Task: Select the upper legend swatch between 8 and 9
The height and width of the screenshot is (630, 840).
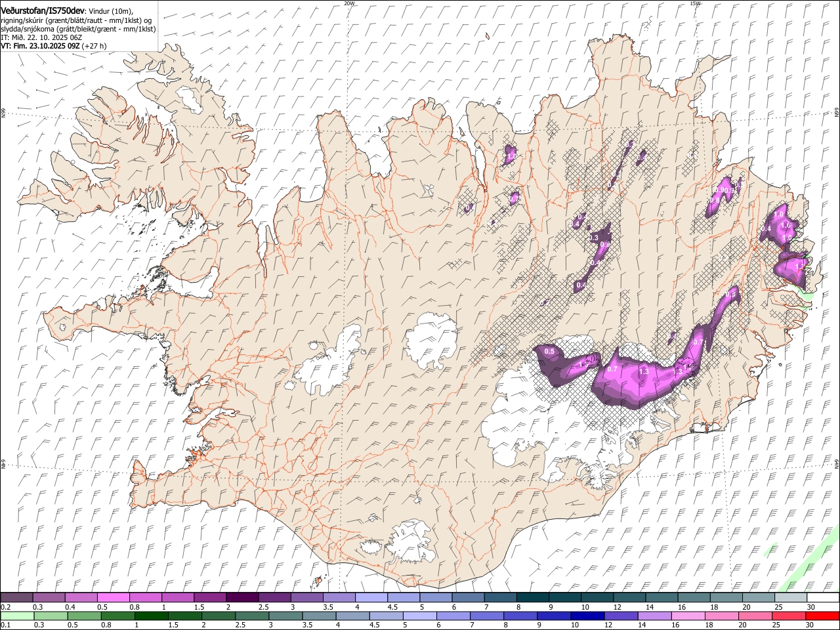Action: tap(533, 597)
